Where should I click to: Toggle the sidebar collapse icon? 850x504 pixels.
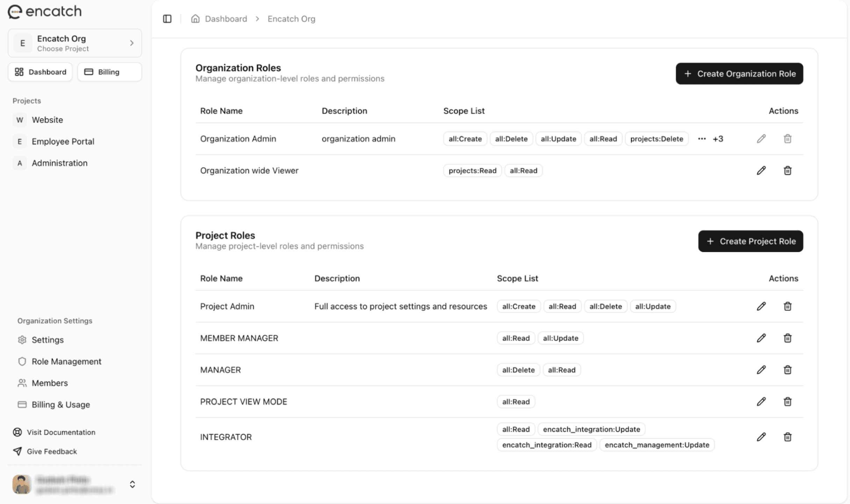point(167,19)
